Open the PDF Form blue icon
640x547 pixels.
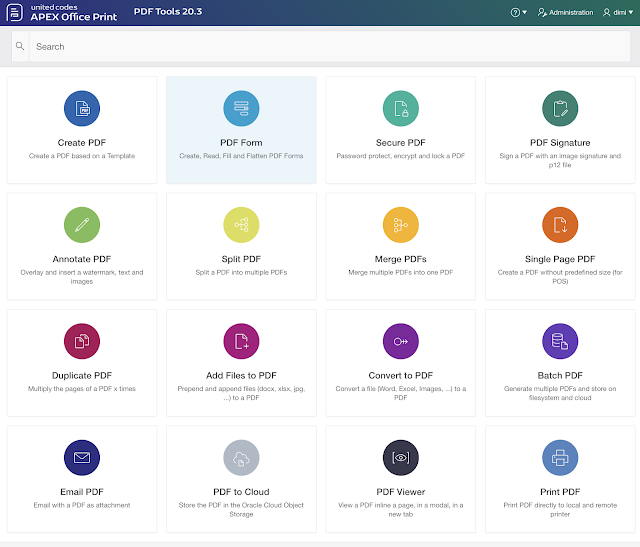click(241, 108)
